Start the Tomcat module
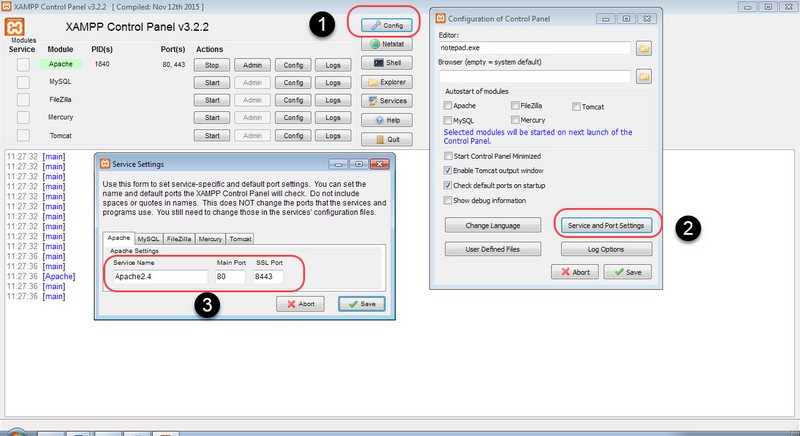The image size is (800, 436). [x=212, y=136]
